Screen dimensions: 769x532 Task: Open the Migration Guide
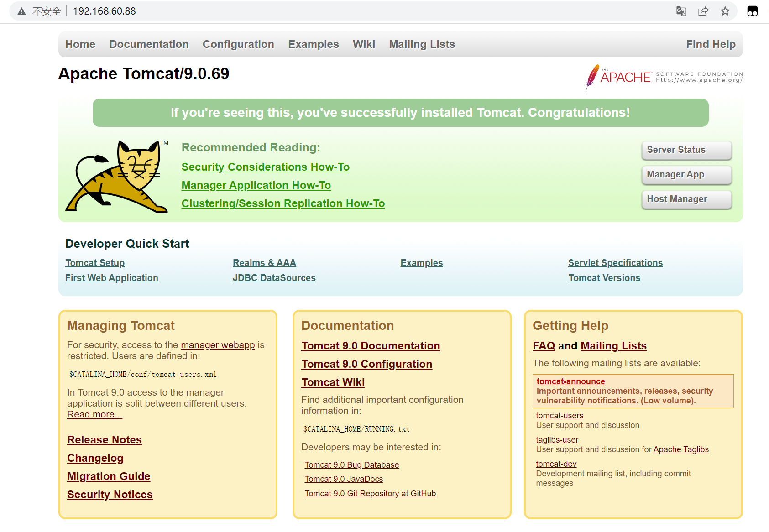coord(109,476)
